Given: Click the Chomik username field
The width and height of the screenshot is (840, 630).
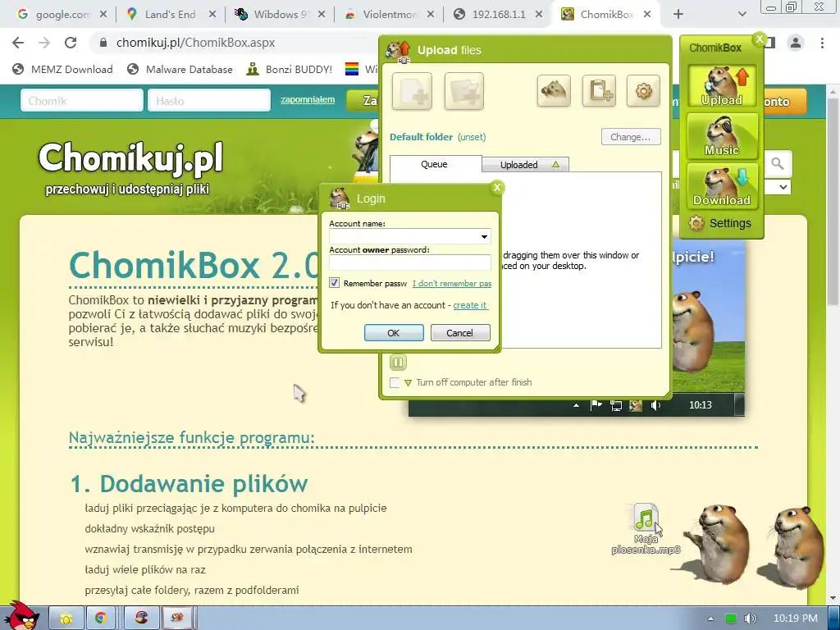Looking at the screenshot, I should pos(82,101).
